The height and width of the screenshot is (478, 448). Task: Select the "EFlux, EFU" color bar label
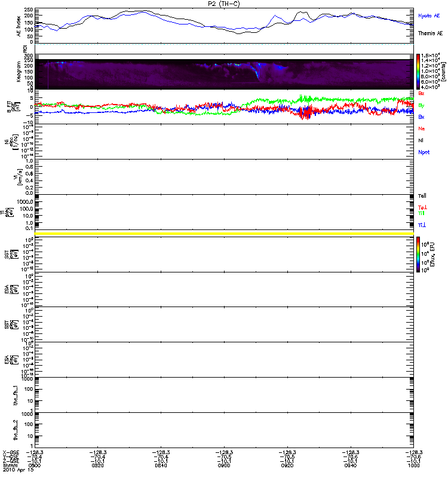pyautogui.click(x=432, y=255)
